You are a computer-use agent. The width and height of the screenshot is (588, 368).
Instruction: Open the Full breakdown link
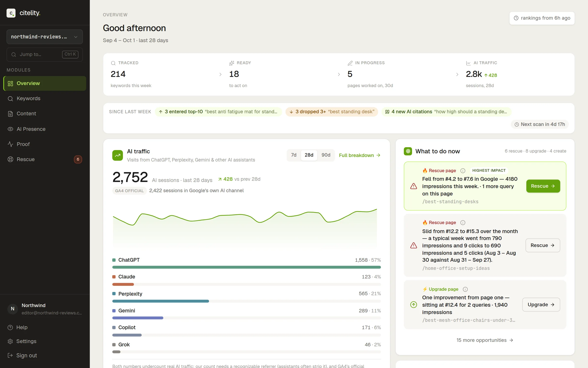click(359, 155)
